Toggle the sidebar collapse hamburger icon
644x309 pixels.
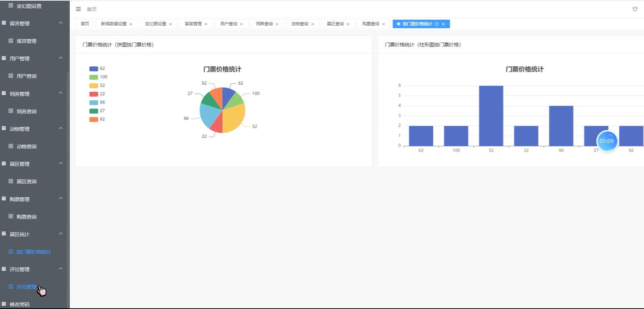coord(78,9)
